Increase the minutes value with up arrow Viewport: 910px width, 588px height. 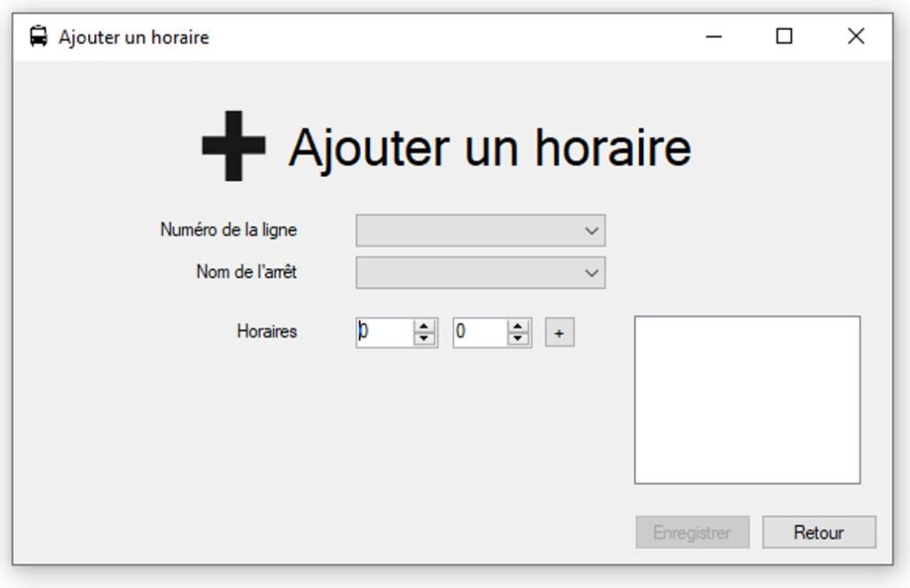coord(518,327)
